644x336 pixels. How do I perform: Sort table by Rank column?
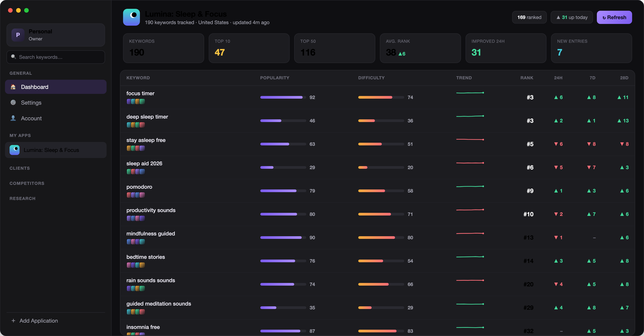pos(527,78)
